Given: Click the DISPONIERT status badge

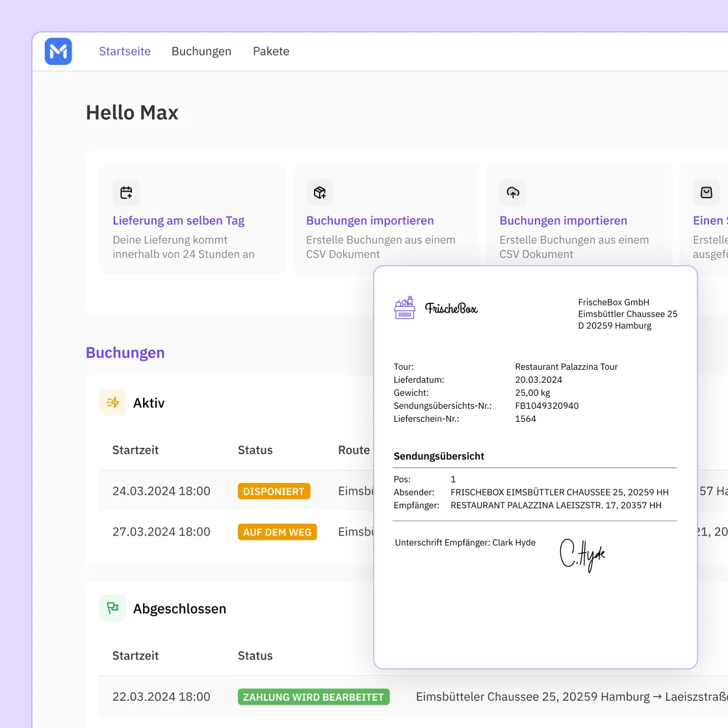Looking at the screenshot, I should [274, 491].
